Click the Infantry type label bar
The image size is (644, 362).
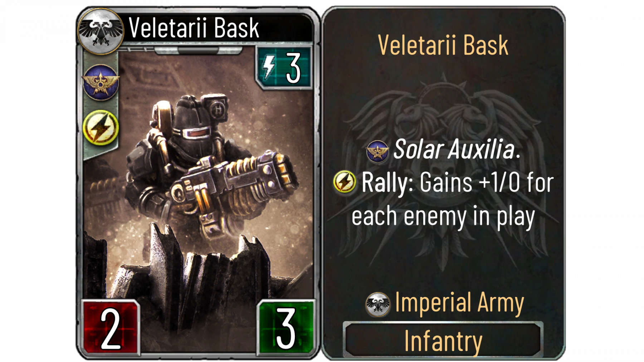coord(443,340)
